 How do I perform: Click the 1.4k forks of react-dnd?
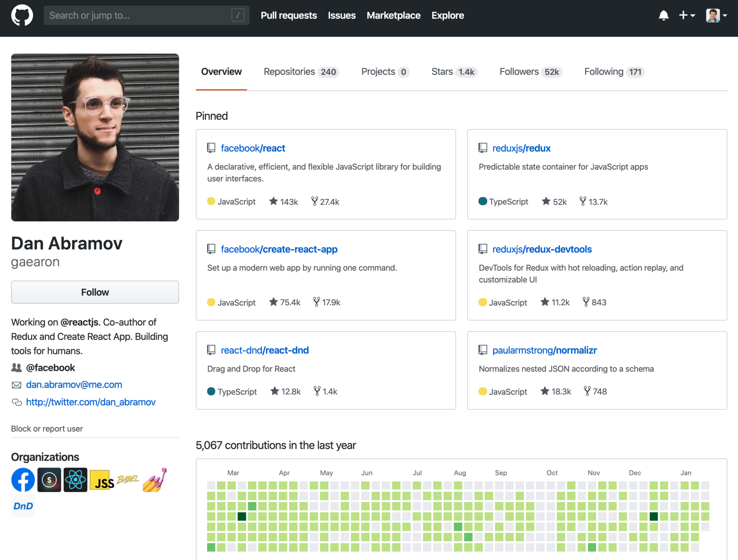click(x=325, y=392)
